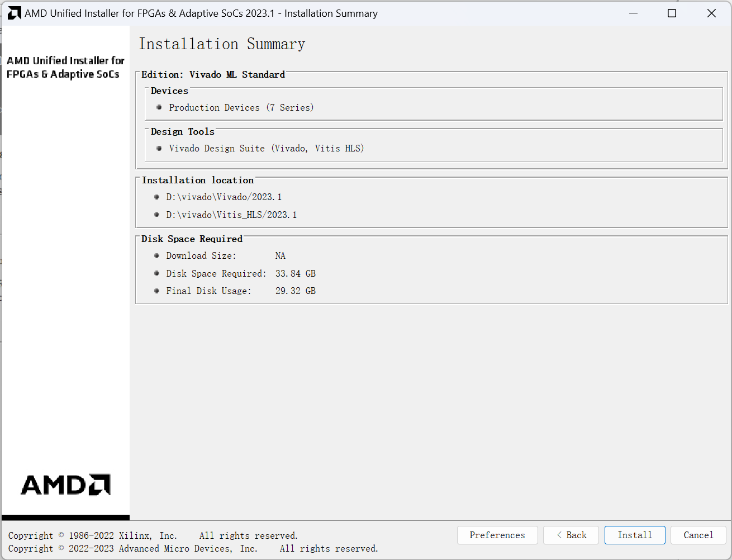
Task: Click the bullet icon beside Production Devices
Action: coord(159,107)
